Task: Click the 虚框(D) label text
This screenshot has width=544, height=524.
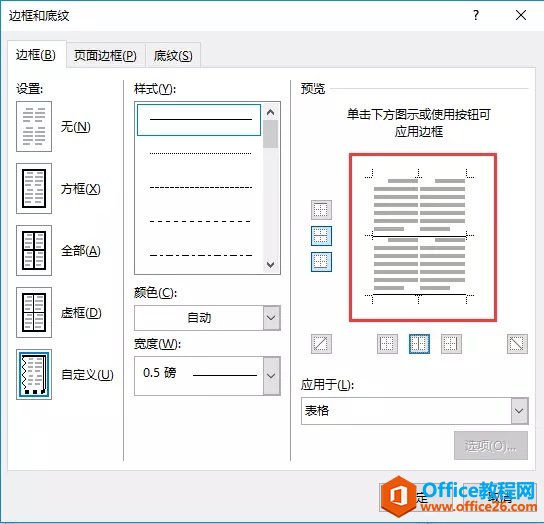Action: coord(81,313)
